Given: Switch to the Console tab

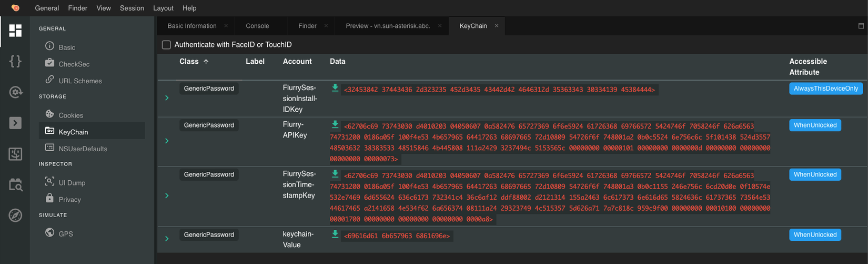Looking at the screenshot, I should click(257, 26).
